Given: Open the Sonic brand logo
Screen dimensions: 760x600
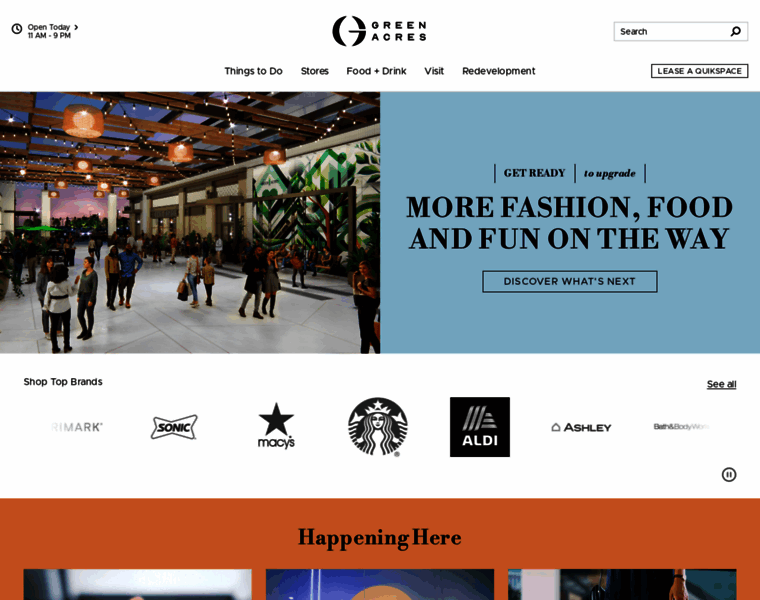Looking at the screenshot, I should click(x=174, y=427).
